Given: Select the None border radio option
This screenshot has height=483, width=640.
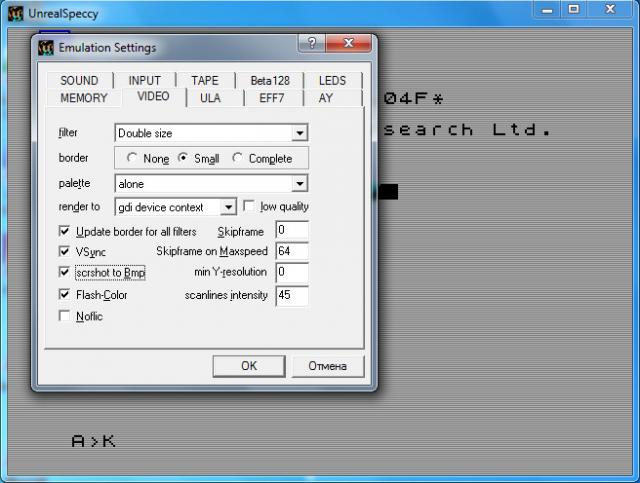Looking at the screenshot, I should click(x=132, y=158).
